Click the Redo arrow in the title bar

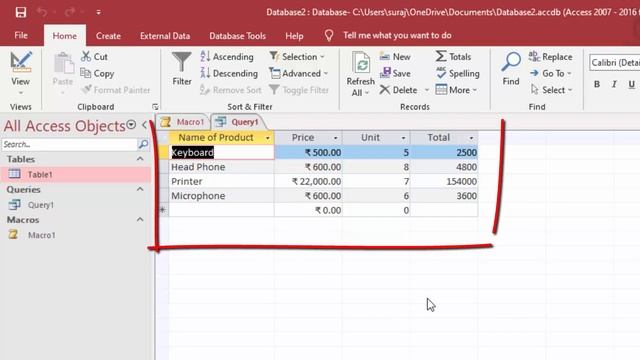pos(70,12)
